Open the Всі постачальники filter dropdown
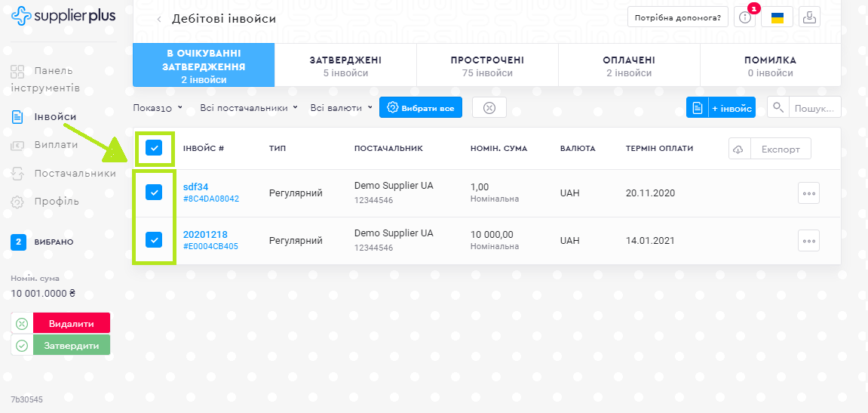Viewport: 868px width, 413px height. pyautogui.click(x=249, y=108)
